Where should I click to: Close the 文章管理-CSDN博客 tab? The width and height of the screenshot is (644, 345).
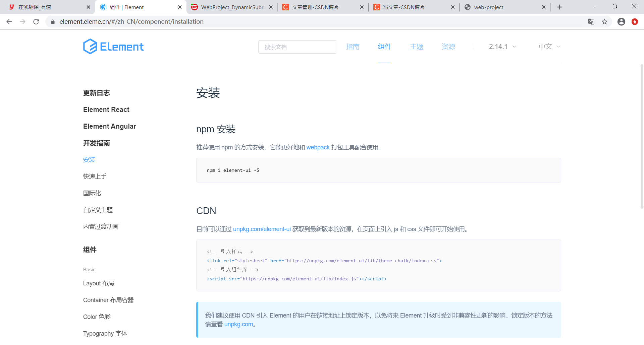(362, 7)
